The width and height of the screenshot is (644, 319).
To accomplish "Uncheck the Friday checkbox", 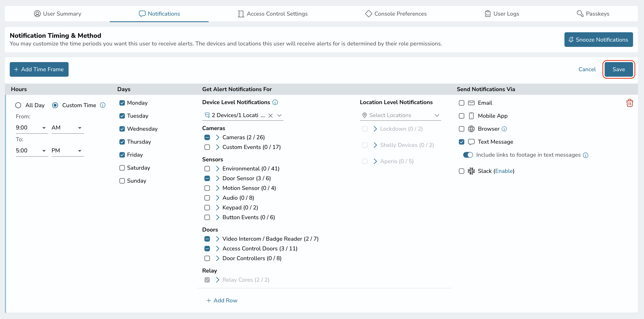I will tap(122, 155).
